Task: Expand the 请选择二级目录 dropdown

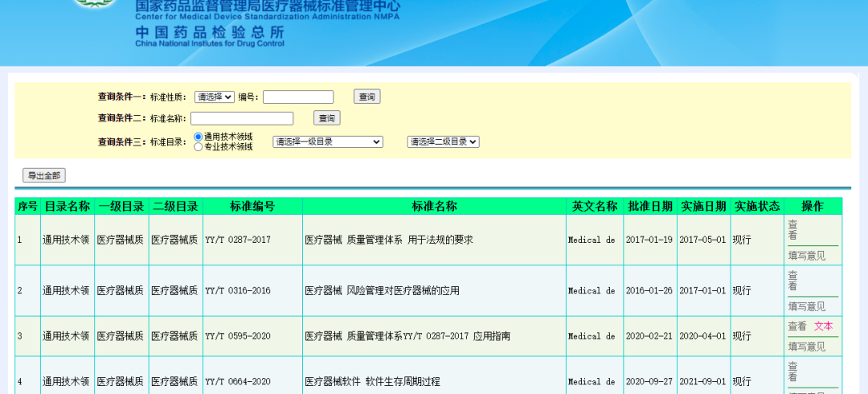Action: click(443, 142)
